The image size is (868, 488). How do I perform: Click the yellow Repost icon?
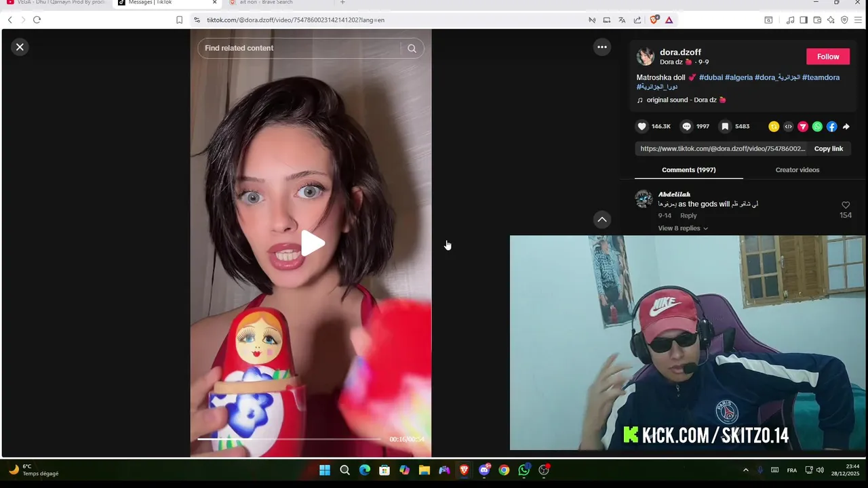[774, 126]
